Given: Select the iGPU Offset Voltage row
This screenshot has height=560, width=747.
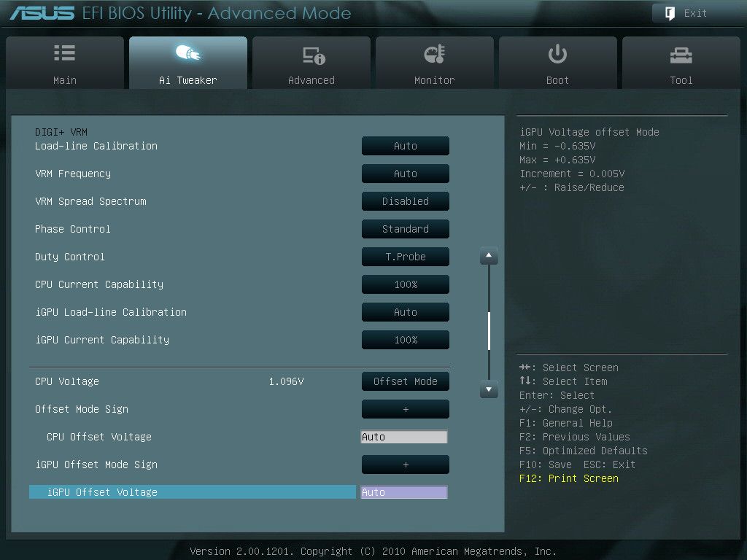Looking at the screenshot, I should (x=193, y=492).
